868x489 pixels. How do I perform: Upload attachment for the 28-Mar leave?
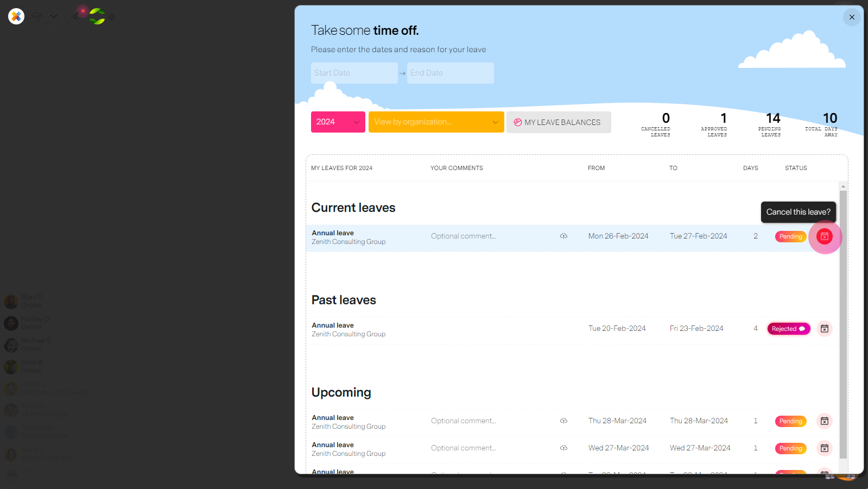[x=564, y=421]
